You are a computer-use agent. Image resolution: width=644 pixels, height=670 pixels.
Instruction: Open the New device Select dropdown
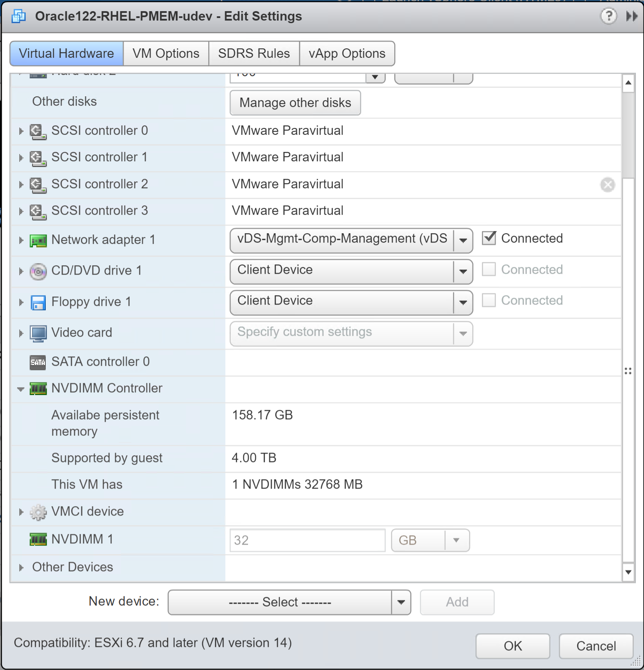point(290,602)
